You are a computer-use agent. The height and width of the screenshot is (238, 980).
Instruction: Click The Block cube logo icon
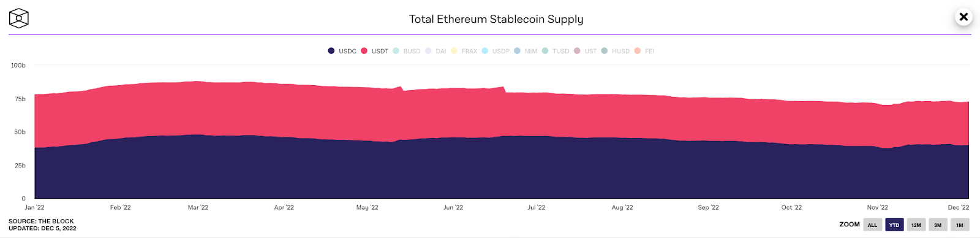[19, 18]
